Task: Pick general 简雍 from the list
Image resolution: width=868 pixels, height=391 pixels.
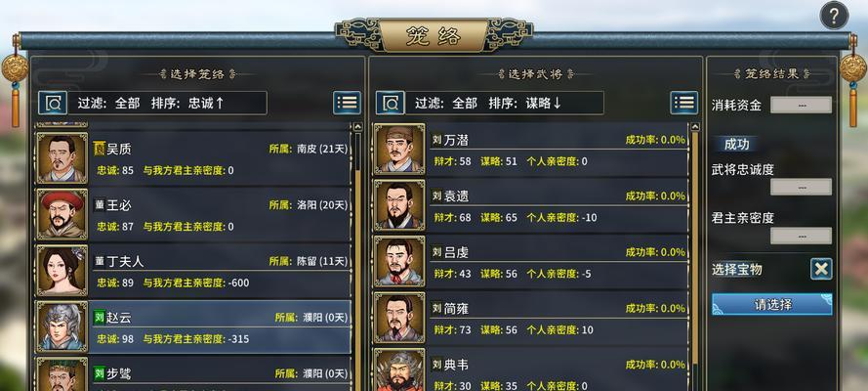Action: pyautogui.click(x=531, y=318)
